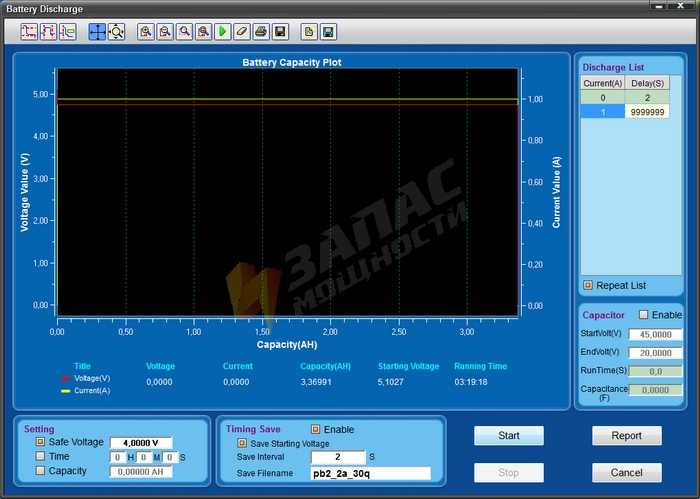Click the first line-style icon in toolbar
The image size is (700, 499).
coord(29,32)
